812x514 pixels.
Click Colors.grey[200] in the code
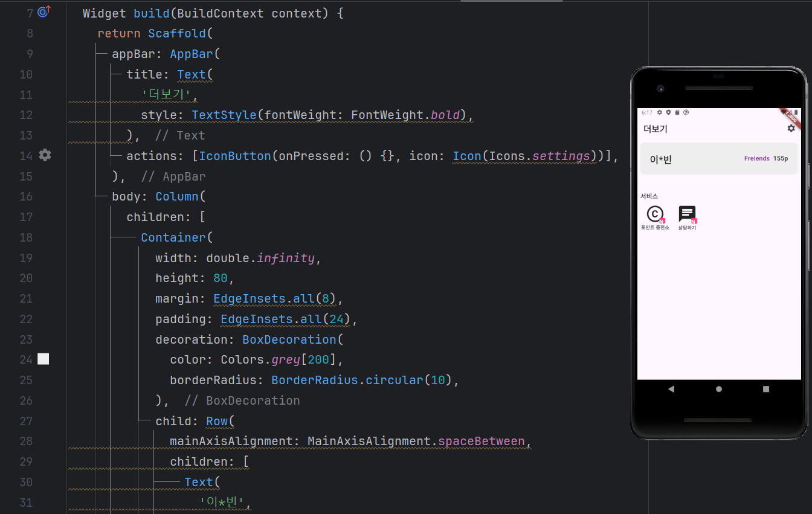click(279, 360)
